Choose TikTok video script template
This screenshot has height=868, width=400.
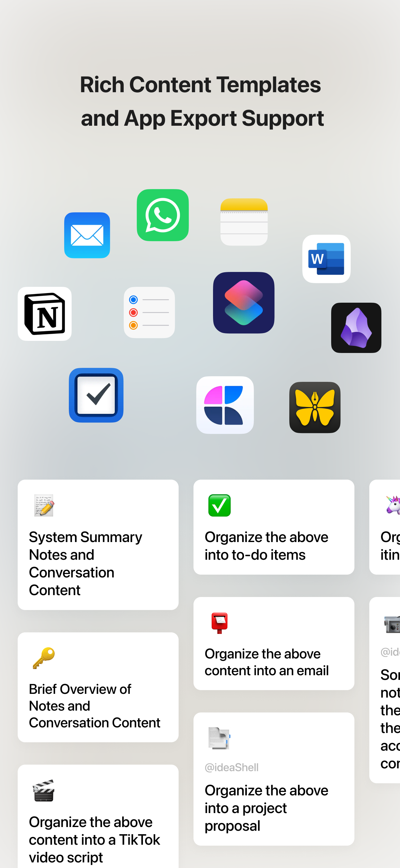[98, 816]
